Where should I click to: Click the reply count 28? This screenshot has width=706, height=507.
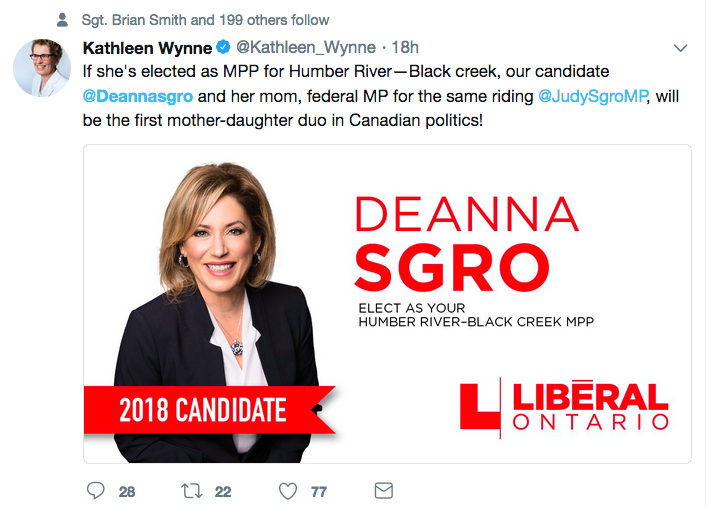126,492
